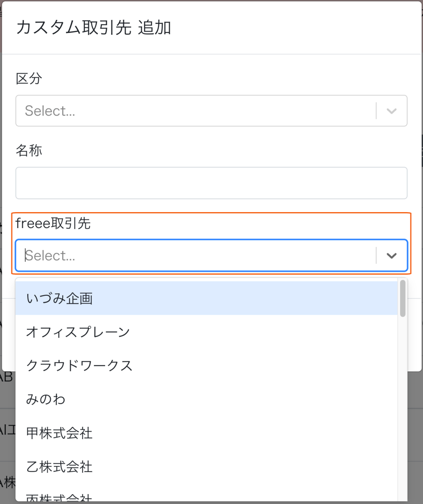
Task: Open the 区分 Select combo box
Action: click(x=211, y=111)
